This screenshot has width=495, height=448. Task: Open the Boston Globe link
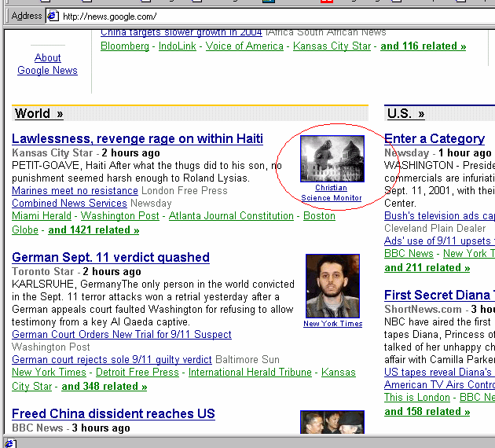click(x=319, y=216)
